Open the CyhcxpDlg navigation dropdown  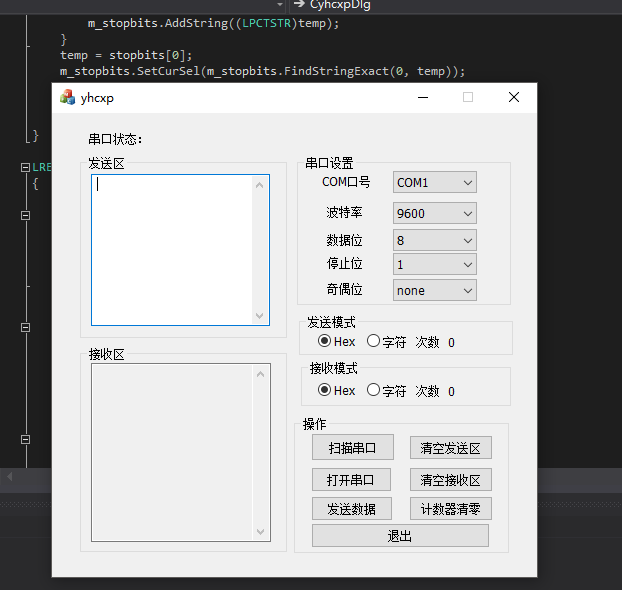(x=456, y=5)
